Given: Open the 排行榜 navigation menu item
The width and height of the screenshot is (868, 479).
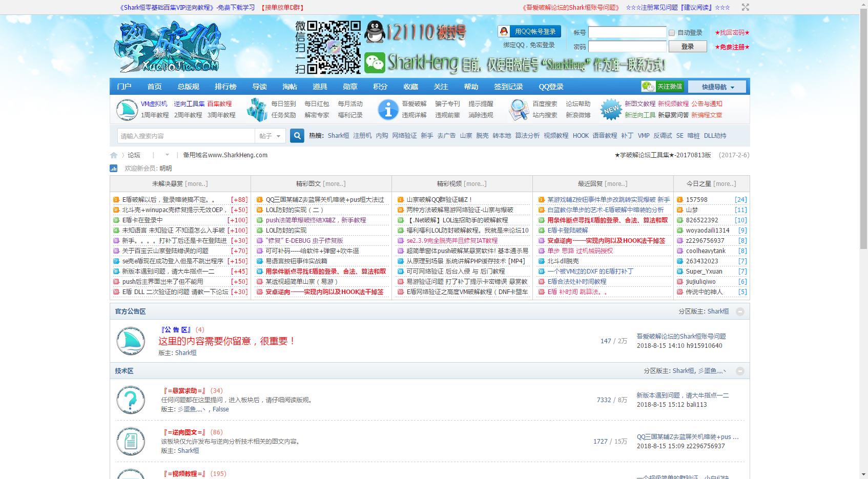Looking at the screenshot, I should click(x=225, y=87).
